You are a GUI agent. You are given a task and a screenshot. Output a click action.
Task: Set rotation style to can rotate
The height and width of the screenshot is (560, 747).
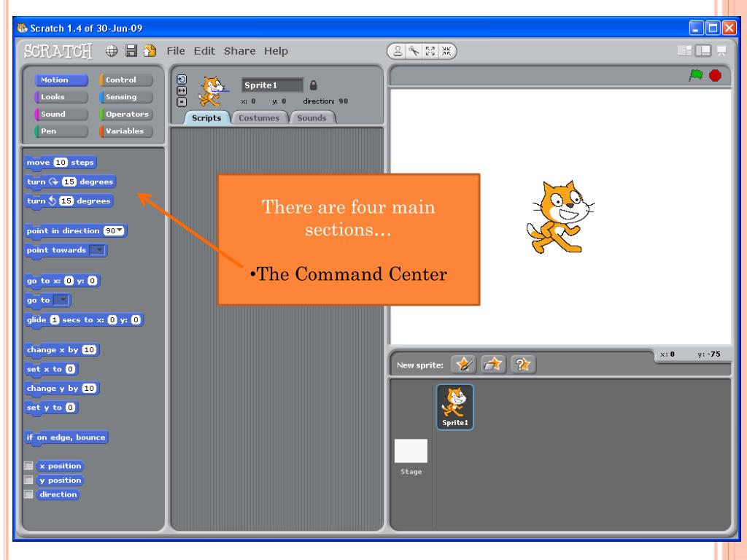point(182,79)
